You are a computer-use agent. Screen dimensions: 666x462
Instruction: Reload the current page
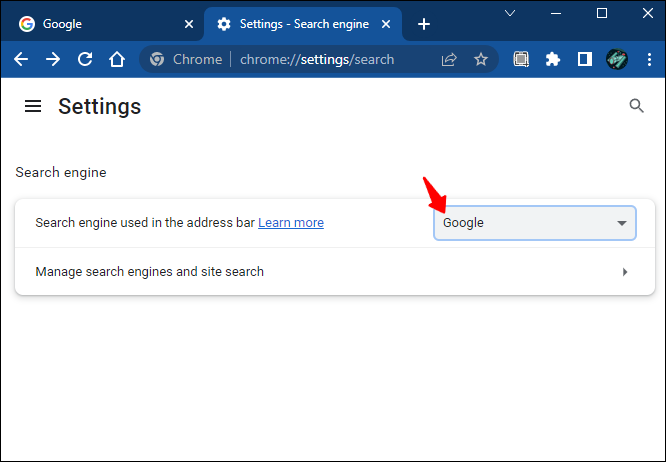pos(85,59)
